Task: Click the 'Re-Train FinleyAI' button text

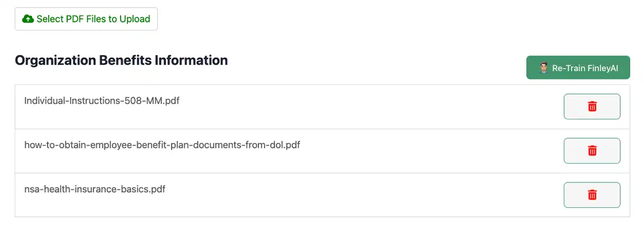Action: click(585, 68)
